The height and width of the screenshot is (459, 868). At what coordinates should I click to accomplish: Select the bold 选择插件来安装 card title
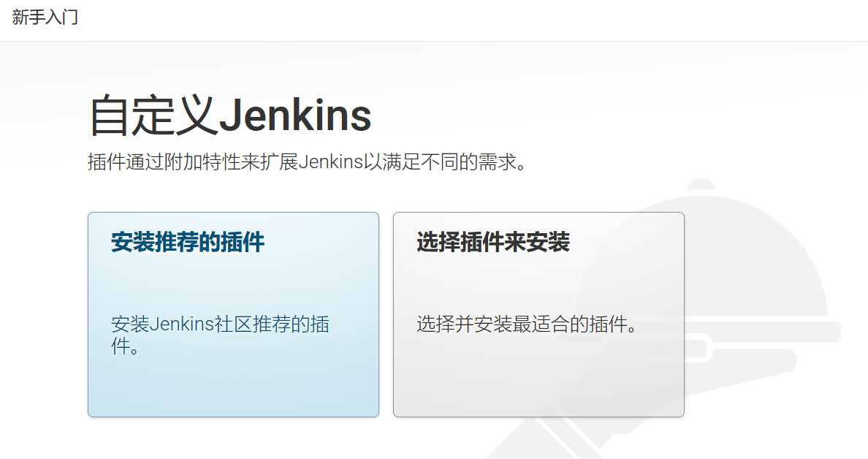coord(493,242)
